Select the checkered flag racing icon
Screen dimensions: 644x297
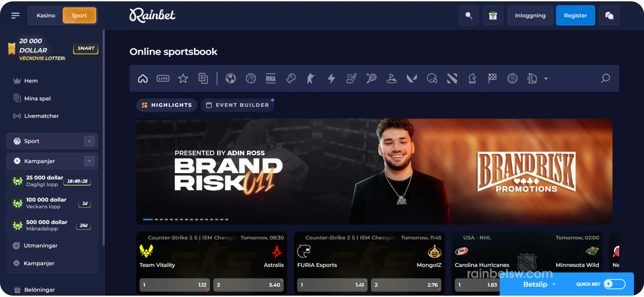point(492,79)
